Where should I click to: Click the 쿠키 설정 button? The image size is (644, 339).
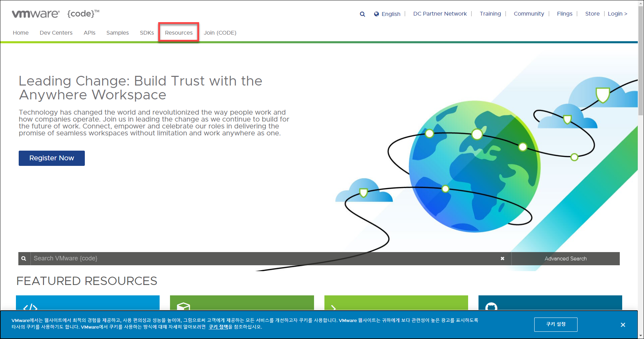click(556, 324)
